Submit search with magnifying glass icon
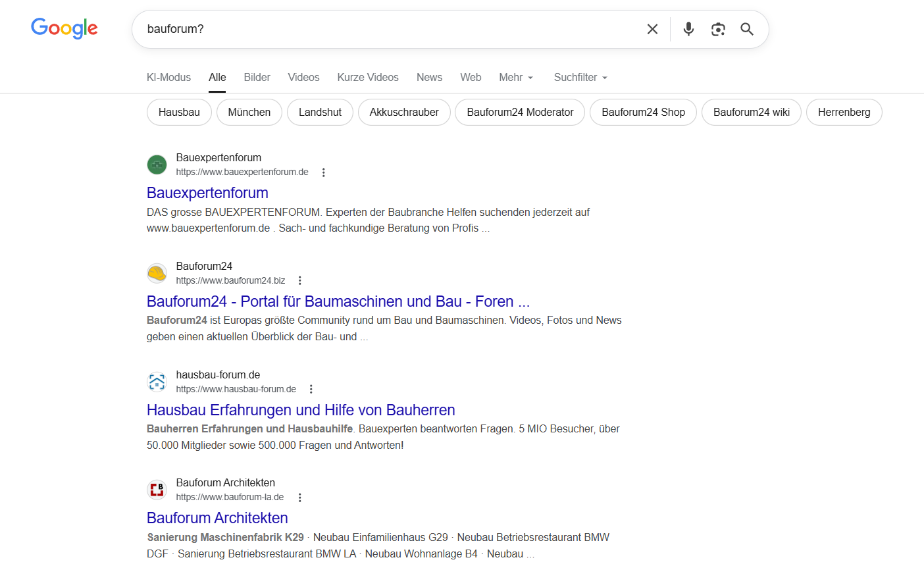This screenshot has height=566, width=924. [747, 29]
